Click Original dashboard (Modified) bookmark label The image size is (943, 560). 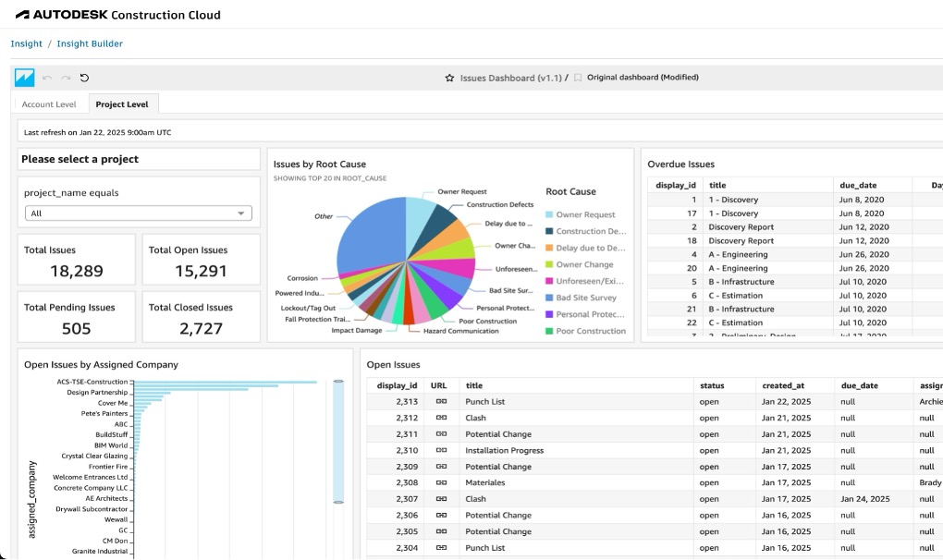pos(643,77)
